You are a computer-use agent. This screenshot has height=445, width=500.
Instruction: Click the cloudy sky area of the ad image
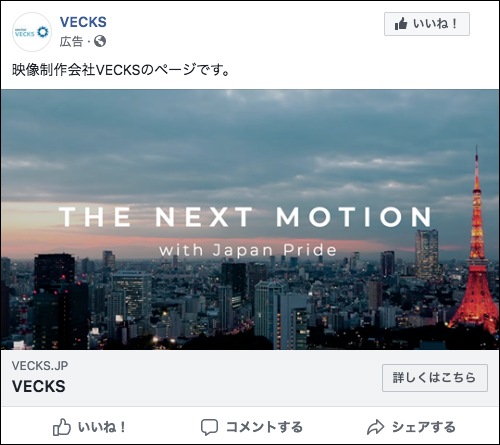pyautogui.click(x=233, y=140)
